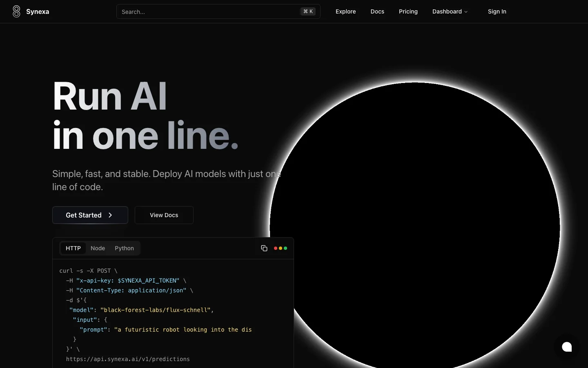Click the "x-api-key: $SYNEXA_API_TOKEN" header text

128,280
